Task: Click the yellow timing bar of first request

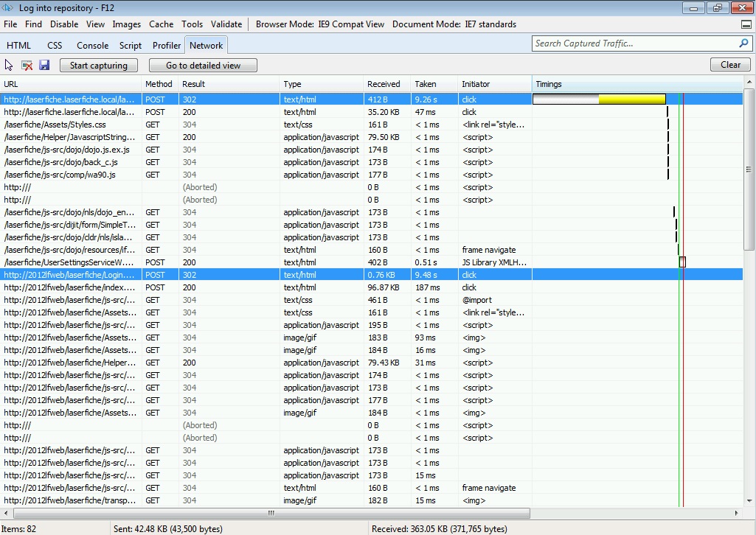Action: point(631,99)
